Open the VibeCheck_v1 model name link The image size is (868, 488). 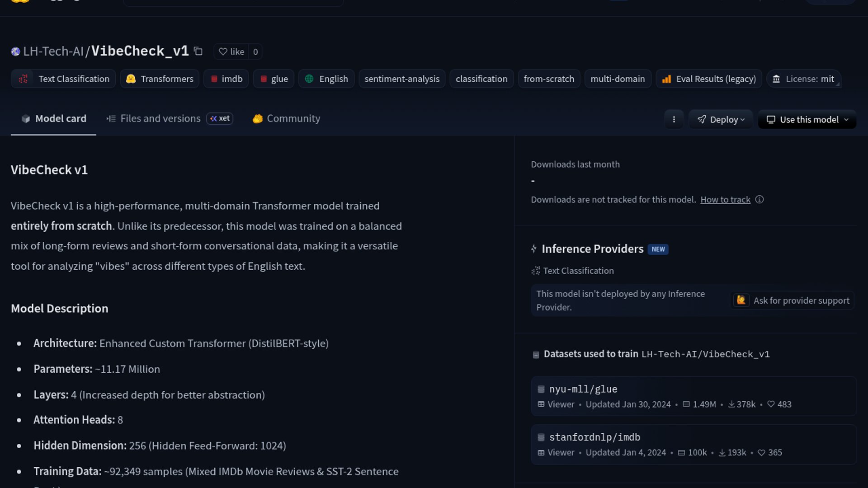pos(140,51)
